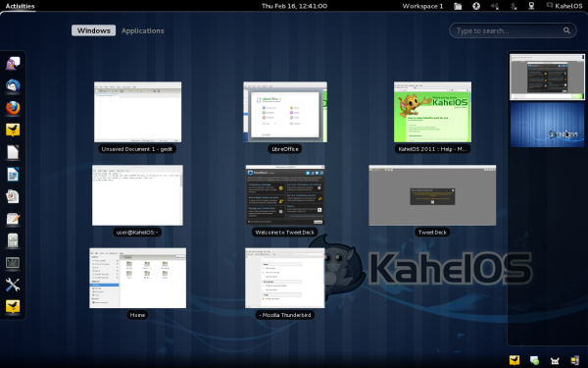Click the Workspace 1 indicator

pos(422,6)
